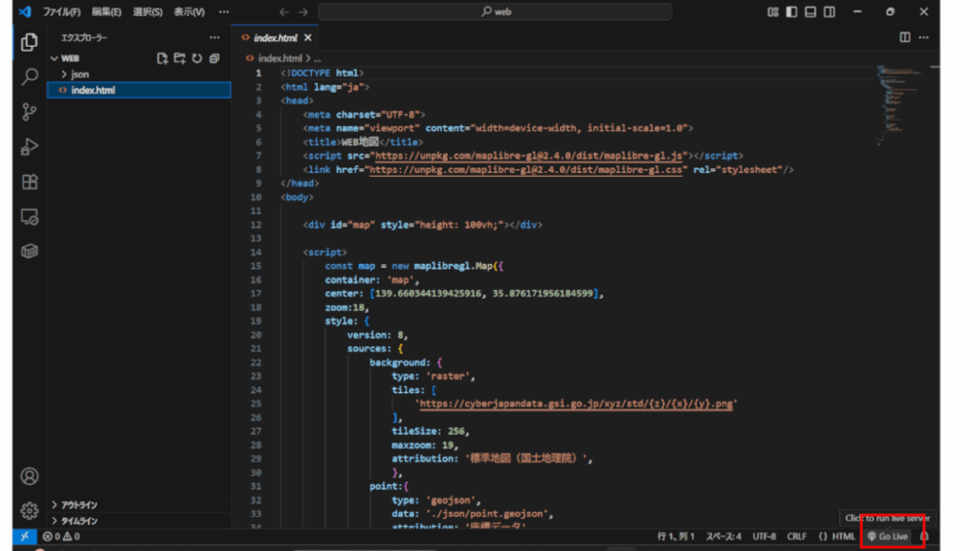The image size is (980, 551).
Task: Expand the アウトライン section
Action: click(x=79, y=505)
